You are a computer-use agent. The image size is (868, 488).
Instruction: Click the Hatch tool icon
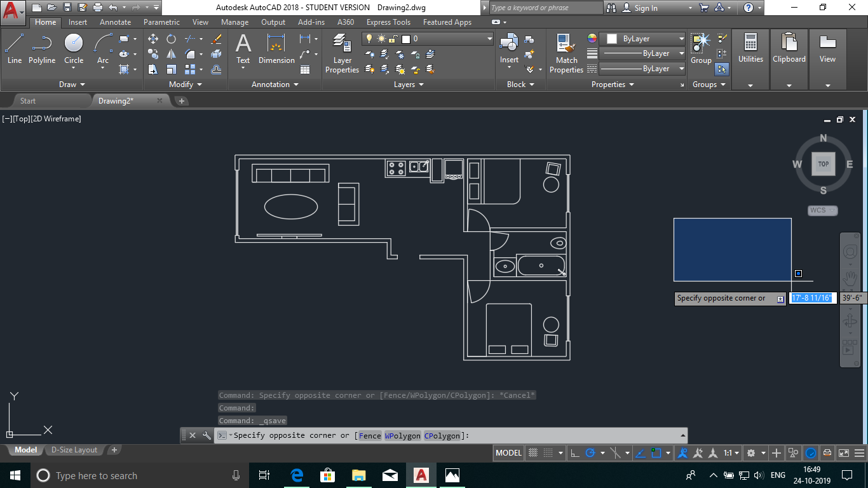[124, 69]
